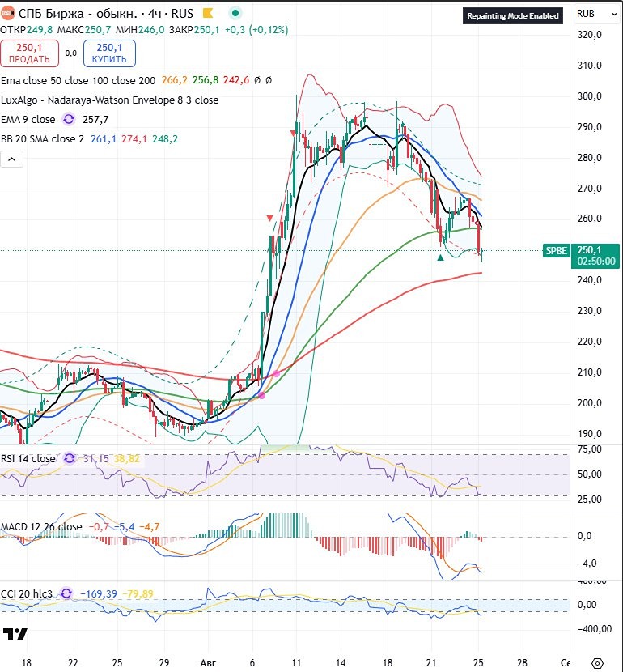
Task: Select the EMA 9 close indicator label
Action: pyautogui.click(x=28, y=119)
